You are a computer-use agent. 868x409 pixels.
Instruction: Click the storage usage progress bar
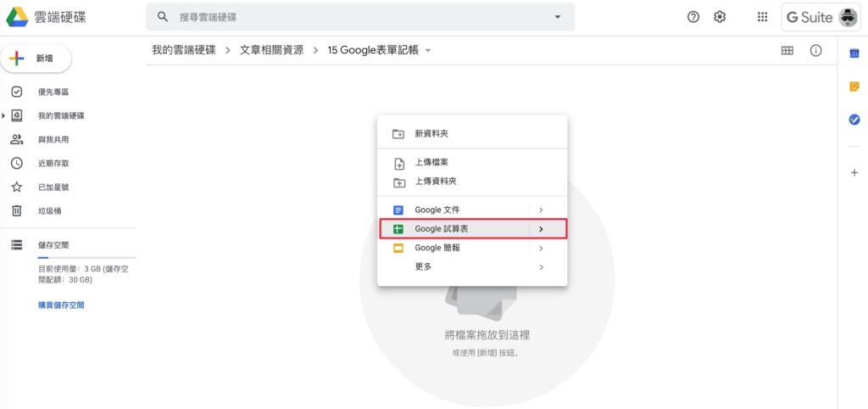pos(86,258)
